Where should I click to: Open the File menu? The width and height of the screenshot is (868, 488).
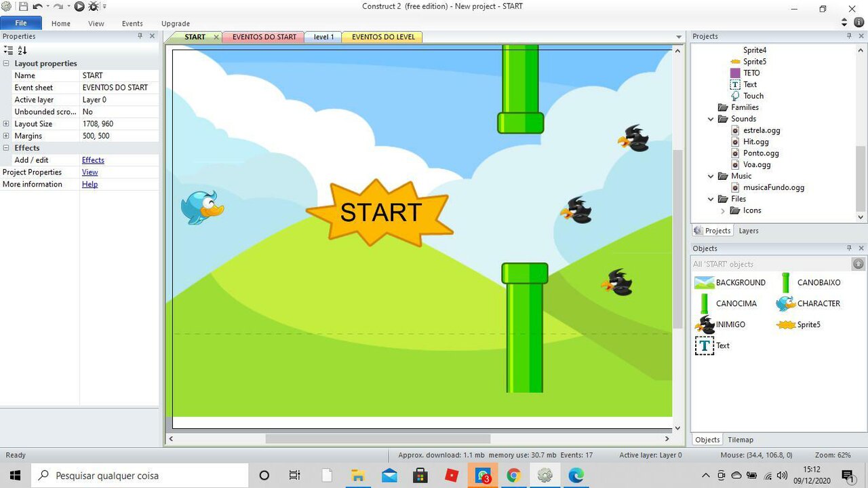click(x=21, y=23)
